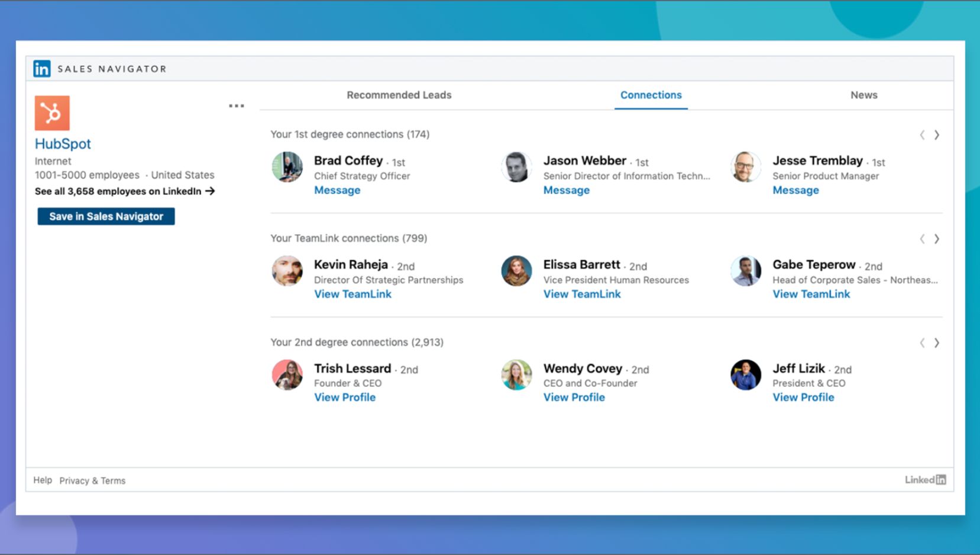The width and height of the screenshot is (980, 555).
Task: Click Save in Sales Navigator
Action: coord(106,216)
